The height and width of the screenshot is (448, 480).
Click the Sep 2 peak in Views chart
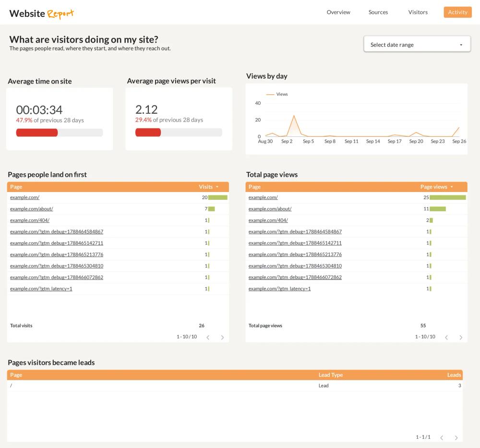click(x=294, y=116)
